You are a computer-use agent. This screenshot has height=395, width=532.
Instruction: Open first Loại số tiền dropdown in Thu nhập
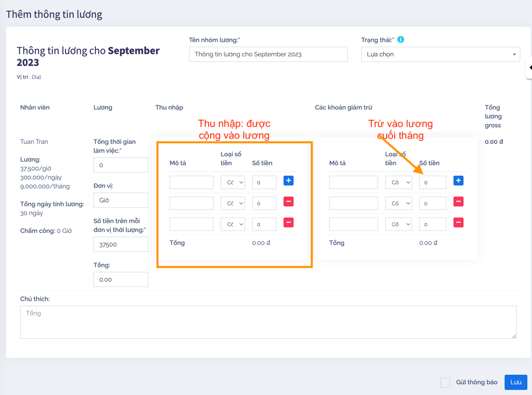233,182
